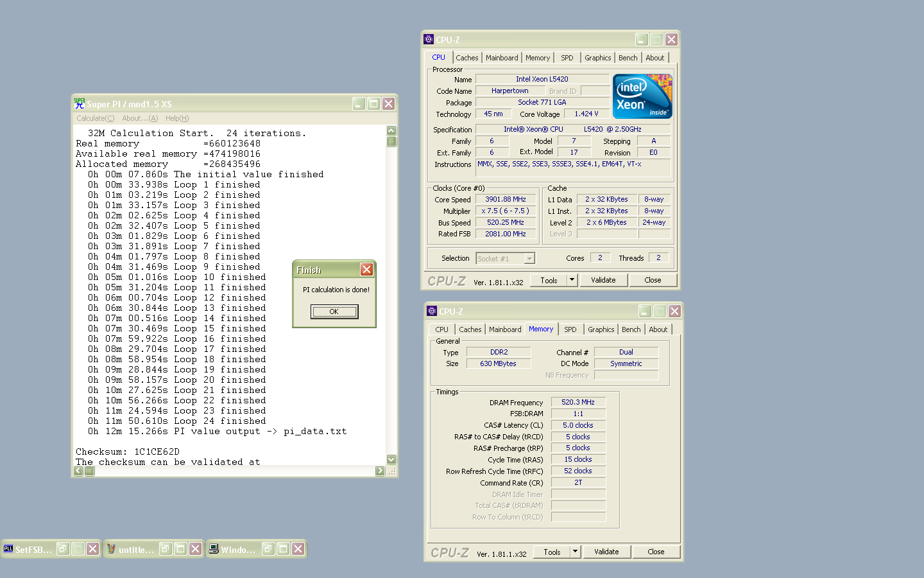This screenshot has height=578, width=924.
Task: Click the Intel Xeon L5420 name field
Action: [542, 79]
